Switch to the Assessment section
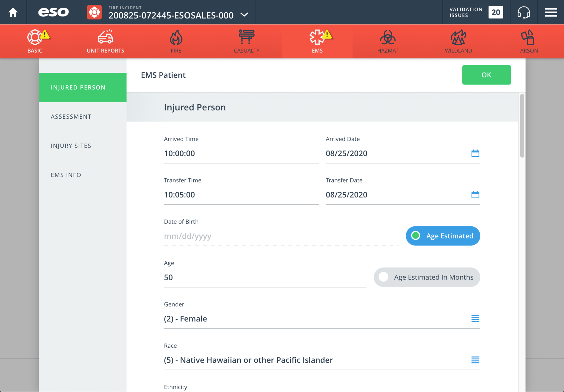564x392 pixels. [x=71, y=117]
